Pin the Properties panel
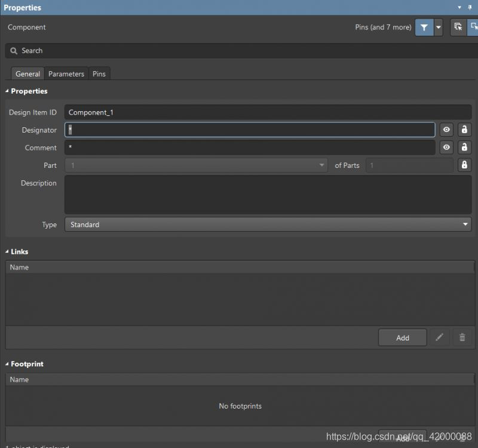 click(470, 8)
